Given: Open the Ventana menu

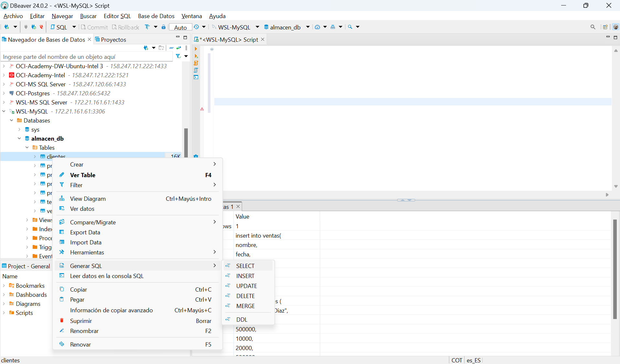Looking at the screenshot, I should coord(192,16).
